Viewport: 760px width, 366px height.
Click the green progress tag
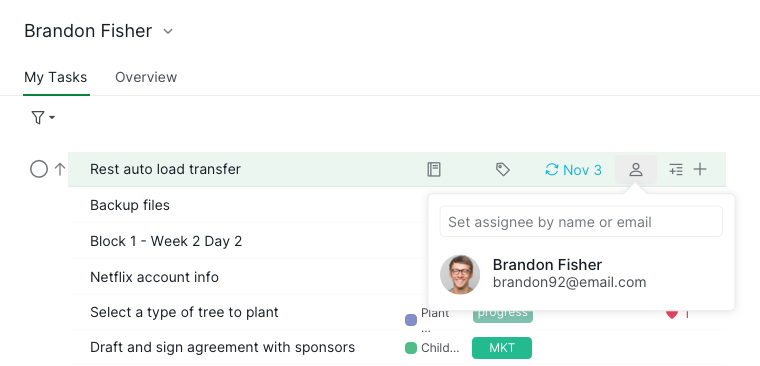tap(503, 314)
